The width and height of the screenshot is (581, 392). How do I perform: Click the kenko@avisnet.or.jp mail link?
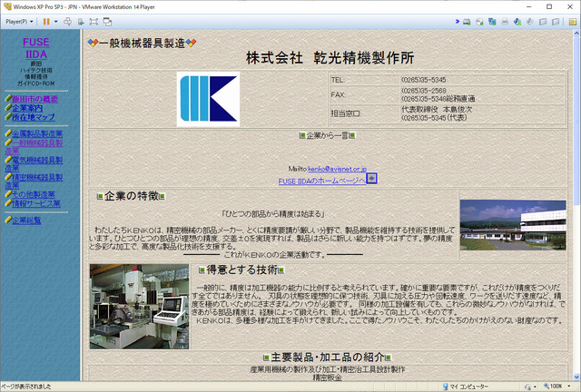(337, 169)
